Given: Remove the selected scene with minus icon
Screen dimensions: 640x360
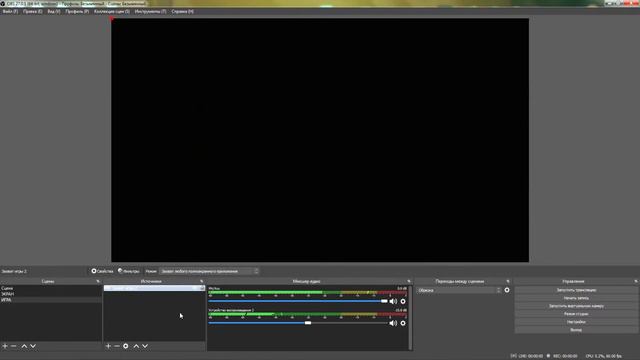Looking at the screenshot, I should [x=13, y=346].
